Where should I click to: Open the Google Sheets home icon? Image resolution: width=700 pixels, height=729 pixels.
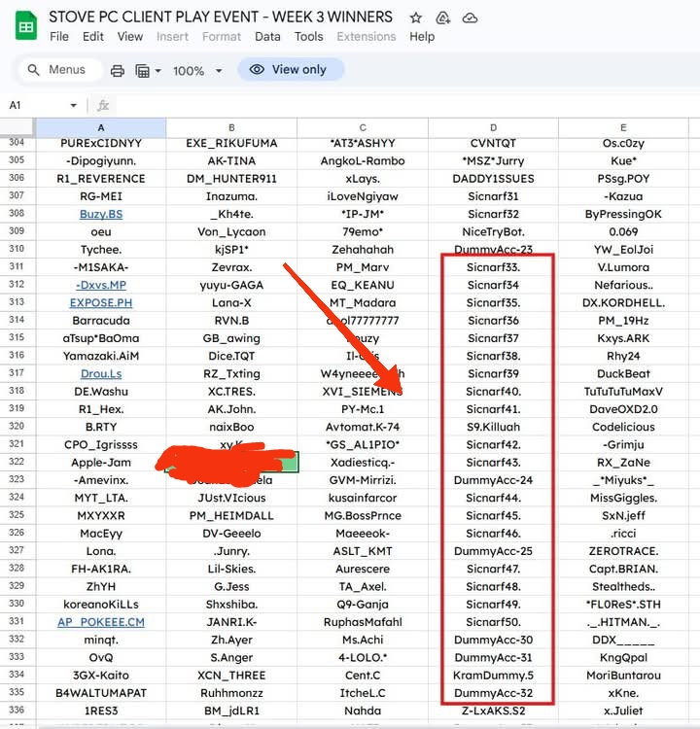tap(26, 26)
